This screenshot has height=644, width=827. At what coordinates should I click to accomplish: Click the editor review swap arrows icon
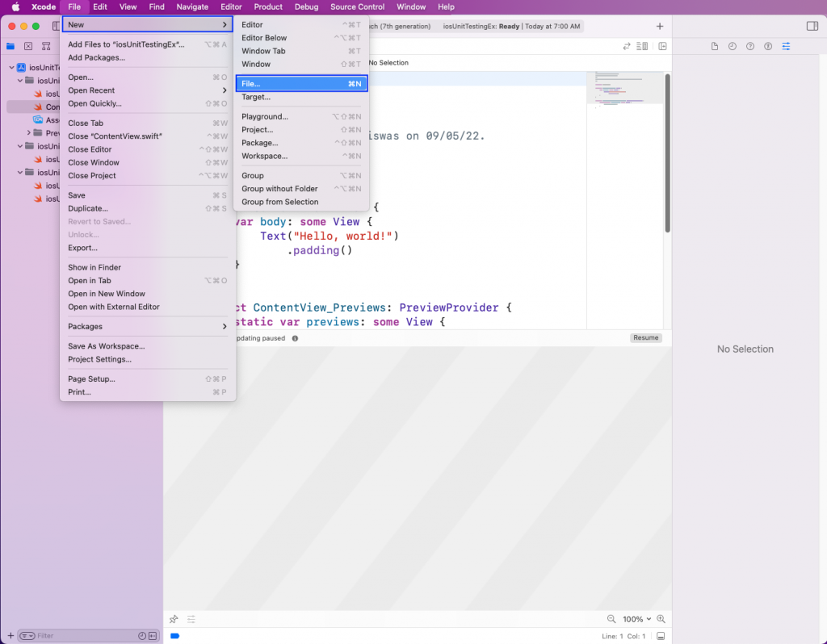pos(627,46)
